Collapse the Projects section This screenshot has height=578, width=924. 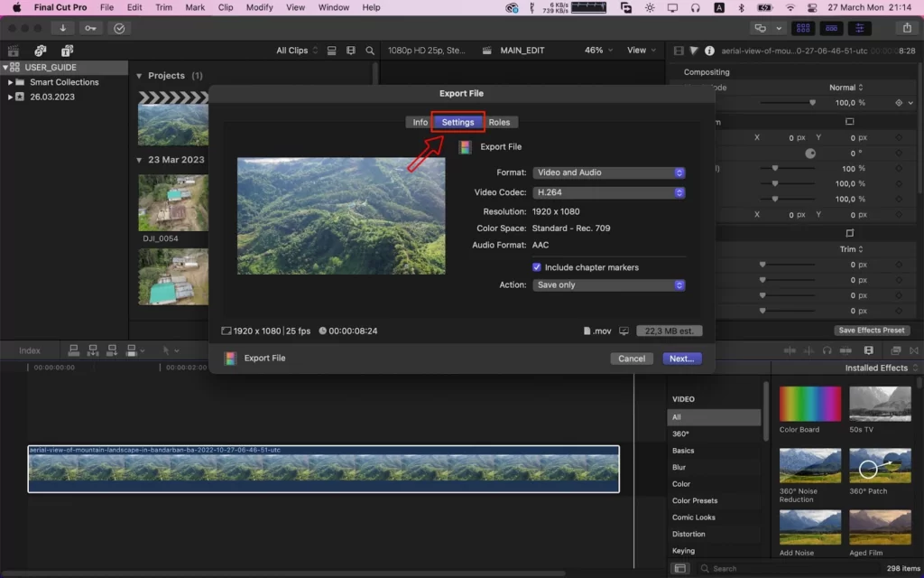pyautogui.click(x=139, y=76)
